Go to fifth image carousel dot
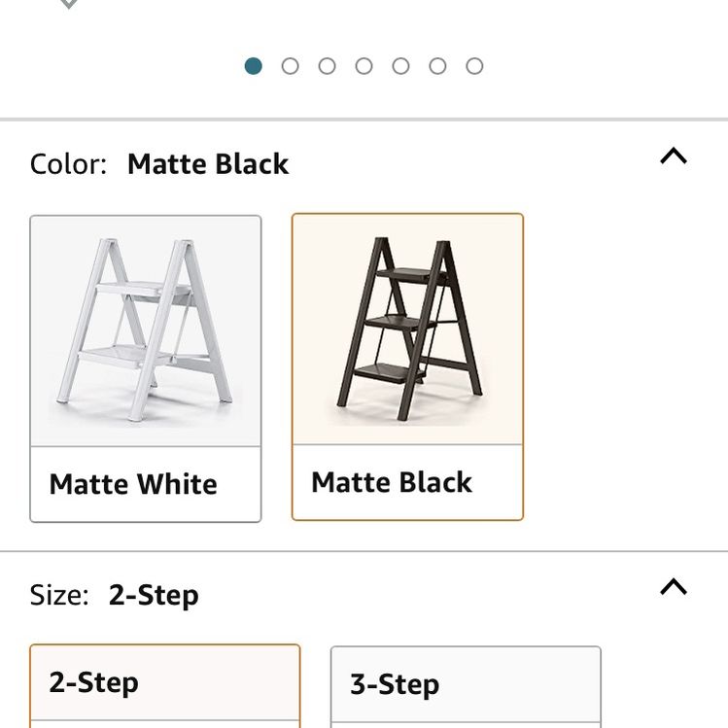Screen dimensions: 728x728 tap(400, 66)
